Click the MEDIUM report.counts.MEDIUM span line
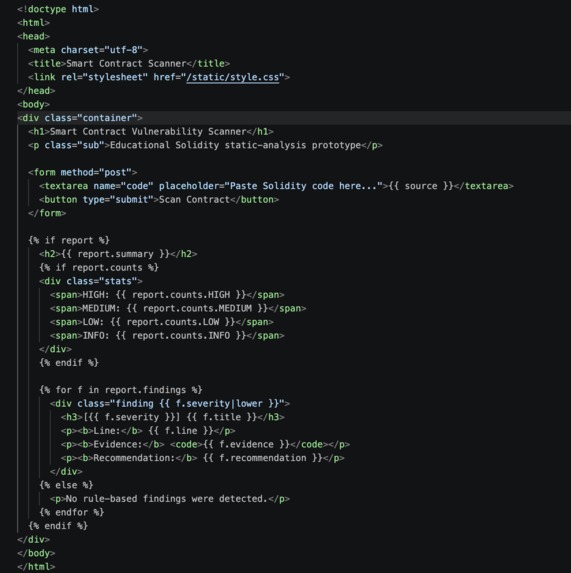 click(x=178, y=308)
